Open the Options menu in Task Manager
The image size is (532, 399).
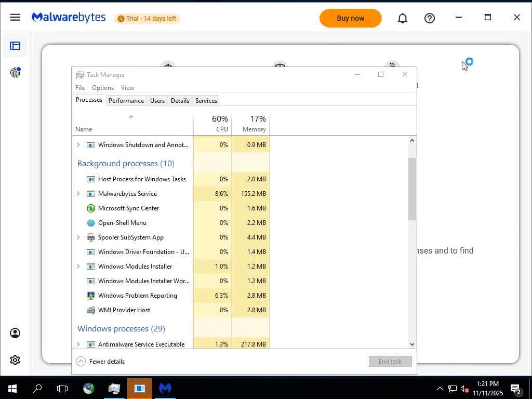[x=103, y=87]
